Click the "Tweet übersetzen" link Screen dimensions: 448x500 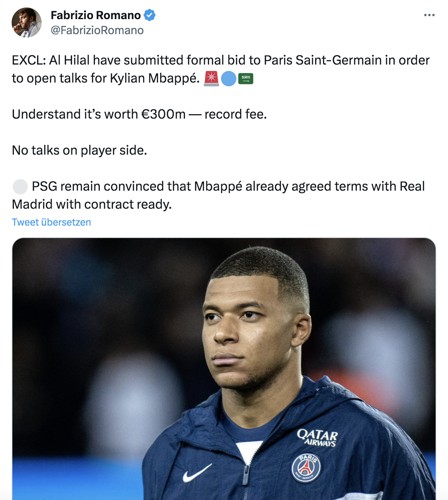pyautogui.click(x=51, y=222)
